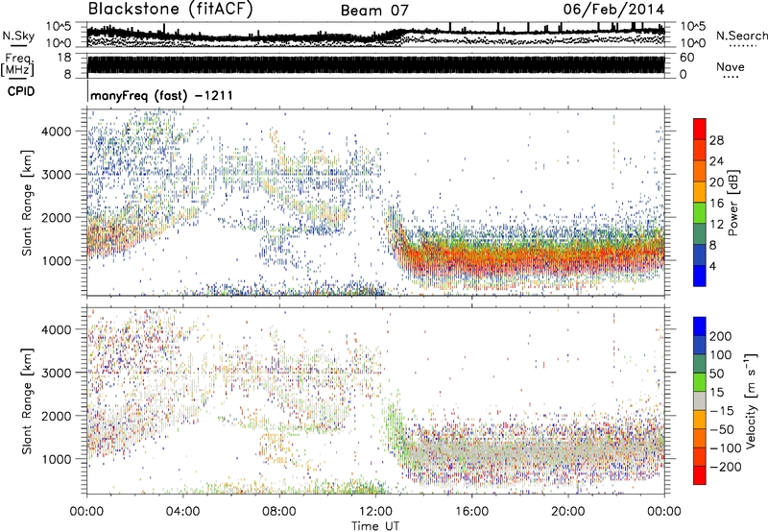Image resolution: width=768 pixels, height=532 pixels.
Task: Click the '16:00' time tick label
Action: click(x=471, y=512)
